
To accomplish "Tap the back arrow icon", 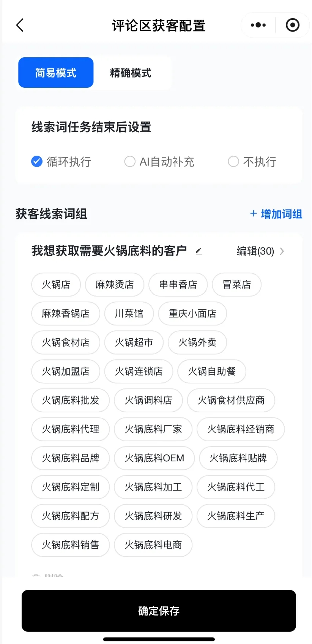I will [20, 25].
